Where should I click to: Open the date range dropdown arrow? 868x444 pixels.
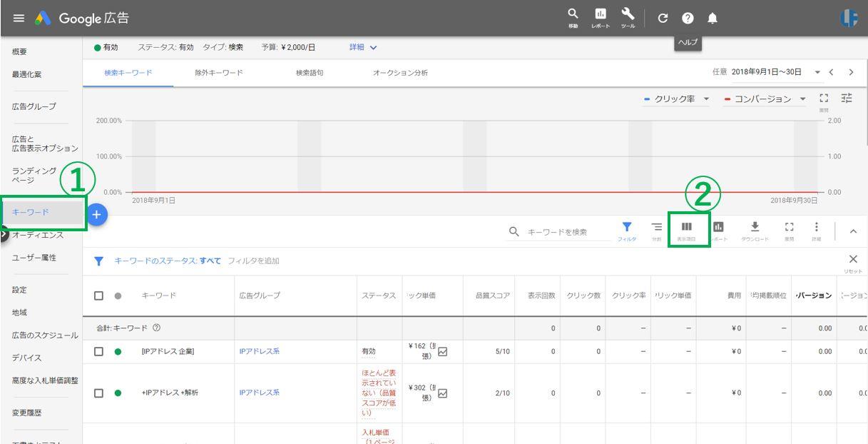pos(817,72)
